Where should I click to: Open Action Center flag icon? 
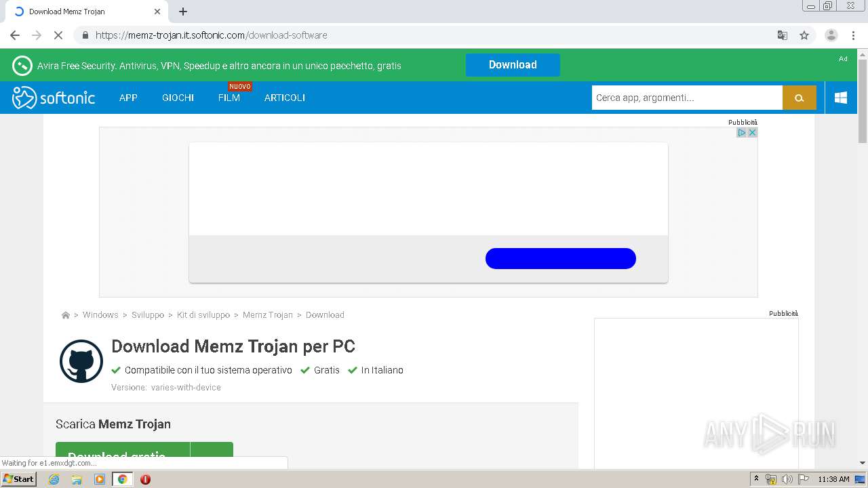[804, 479]
